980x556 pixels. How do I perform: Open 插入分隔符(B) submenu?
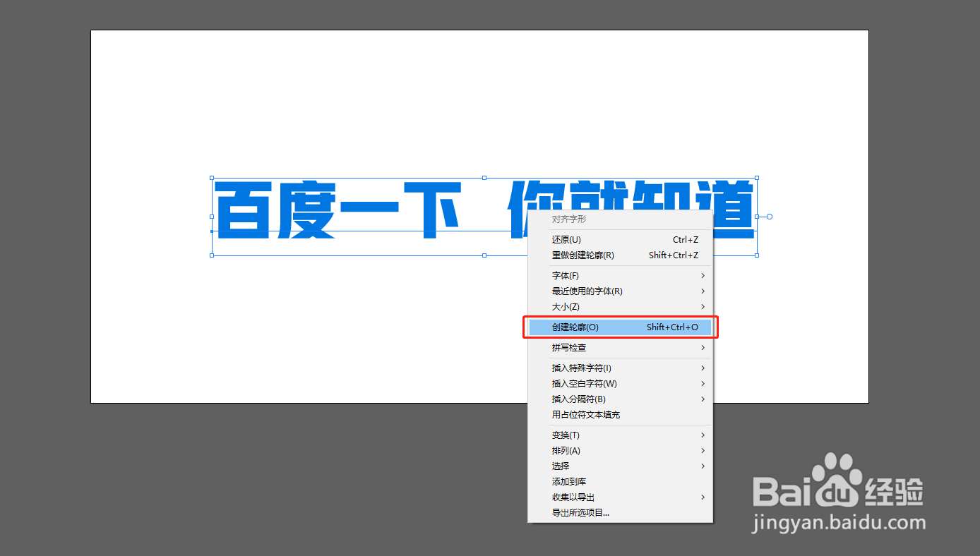click(x=621, y=399)
